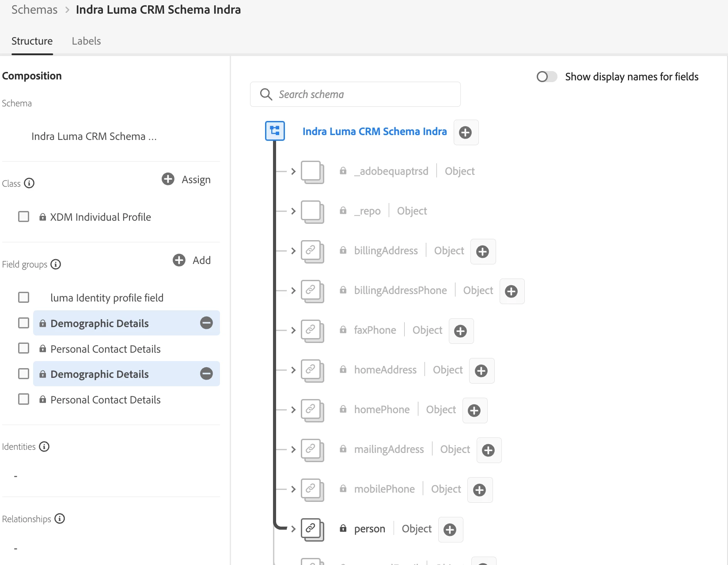728x565 pixels.
Task: Expand the _adobequaptrsd node
Action: tap(293, 171)
